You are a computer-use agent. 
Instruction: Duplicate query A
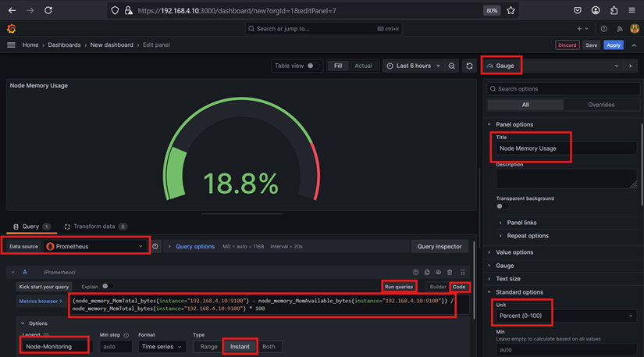(x=427, y=273)
